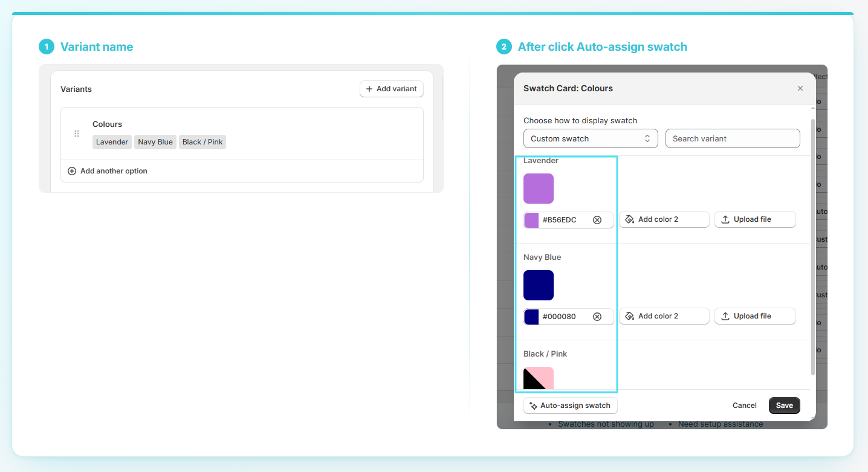Add color 2 for Navy Blue
This screenshot has height=472, width=868.
[664, 316]
